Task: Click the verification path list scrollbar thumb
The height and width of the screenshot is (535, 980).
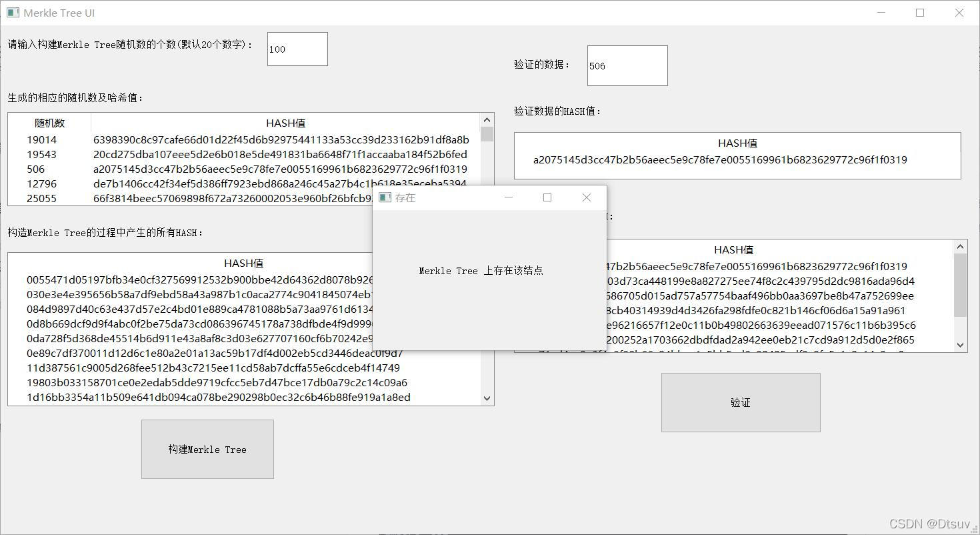Action: (960, 285)
